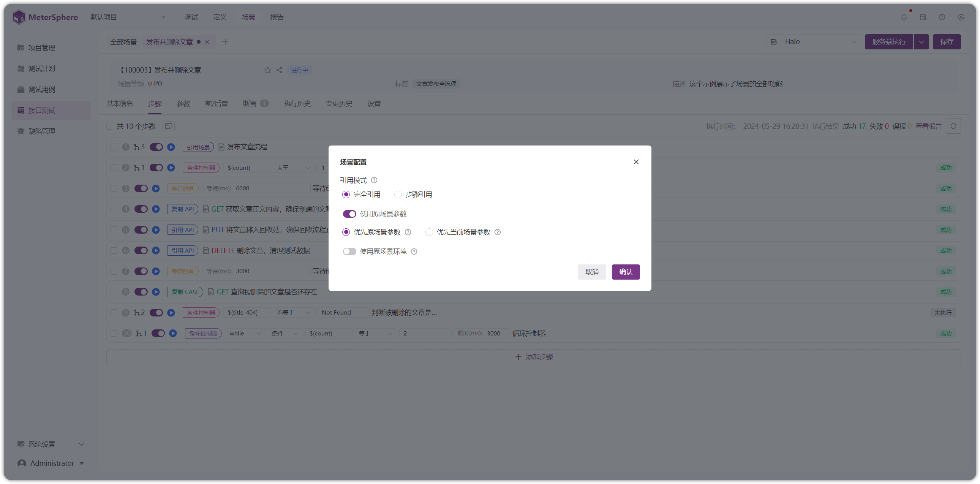Click 取消 button in dialog
Viewport: 980px width, 484px height.
[x=591, y=272]
